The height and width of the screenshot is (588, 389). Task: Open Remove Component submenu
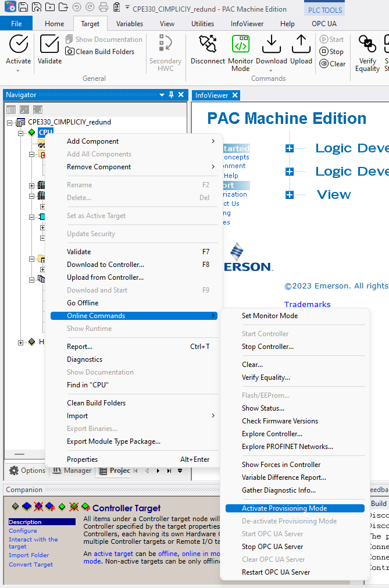click(x=134, y=167)
